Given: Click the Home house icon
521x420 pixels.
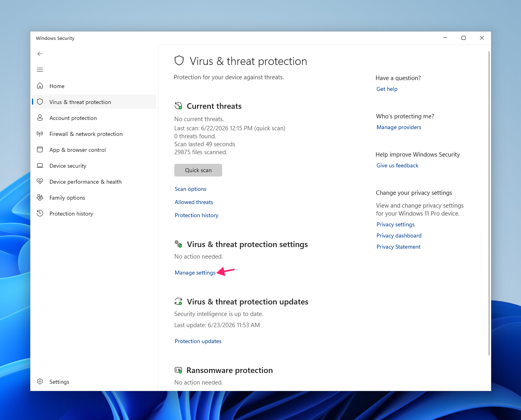Looking at the screenshot, I should 40,86.
